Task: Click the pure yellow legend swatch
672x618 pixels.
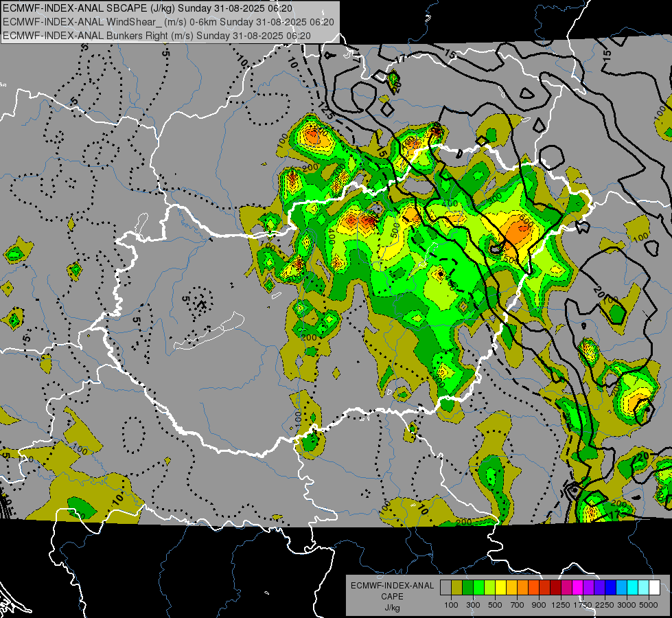Action: (x=501, y=587)
